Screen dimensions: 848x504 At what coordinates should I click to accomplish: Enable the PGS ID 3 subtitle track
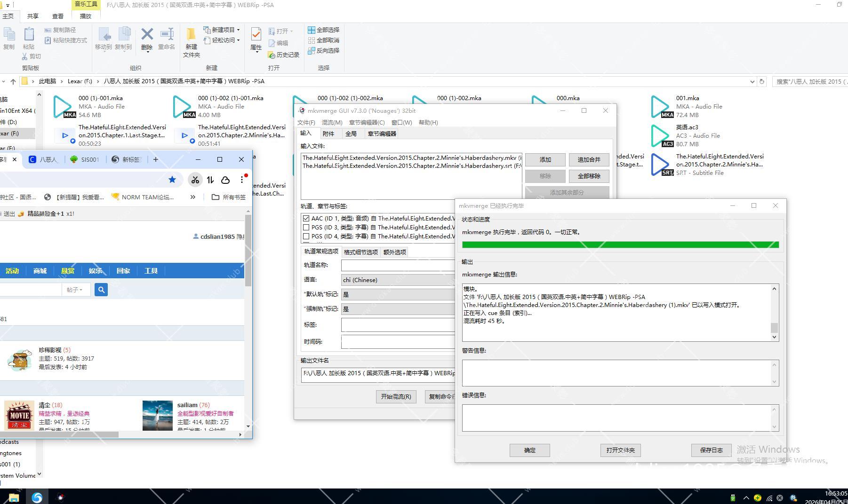pos(306,228)
